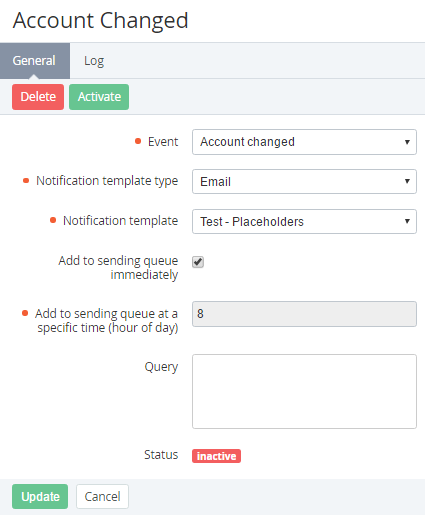Click the Event dropdown arrow
425x516 pixels.
[x=407, y=142]
